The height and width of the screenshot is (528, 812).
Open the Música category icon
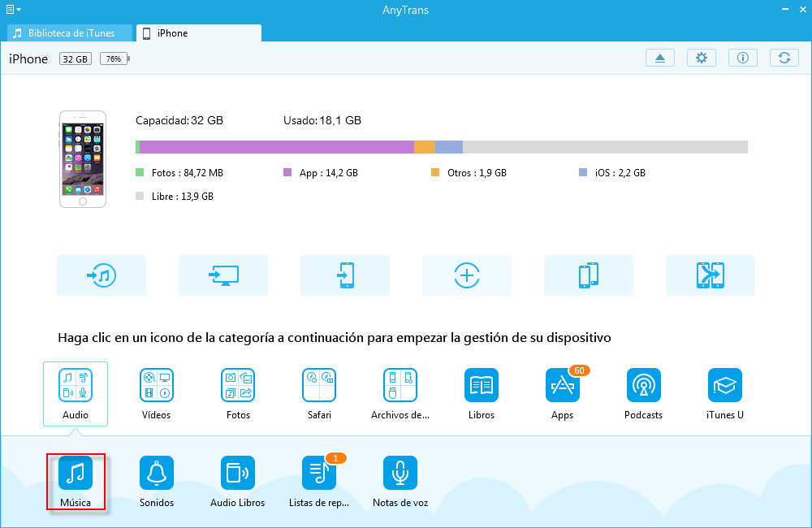pyautogui.click(x=76, y=473)
